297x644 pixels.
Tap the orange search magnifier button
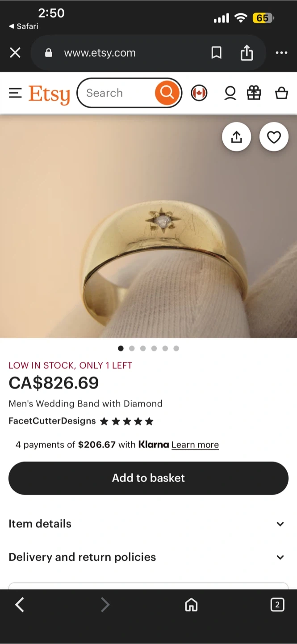point(167,93)
